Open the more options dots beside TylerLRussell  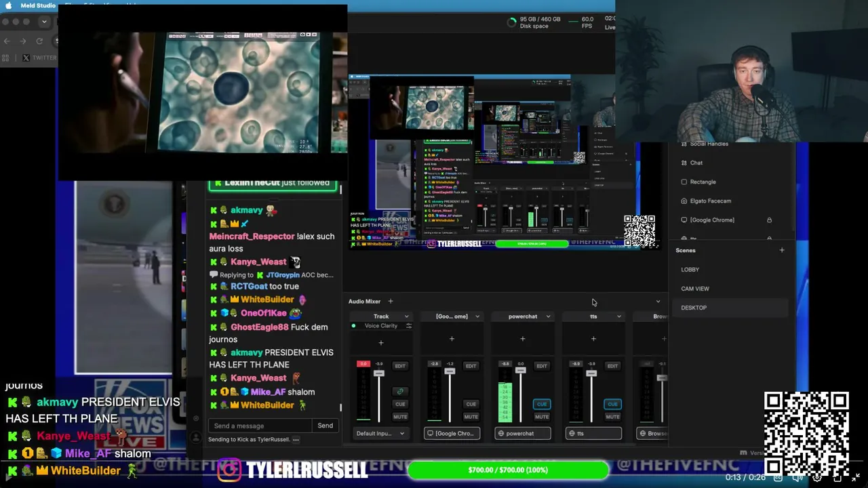tap(296, 439)
